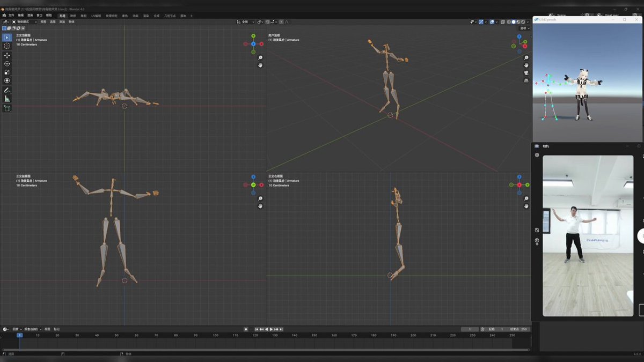Select the Annotate pencil tool

(x=7, y=90)
